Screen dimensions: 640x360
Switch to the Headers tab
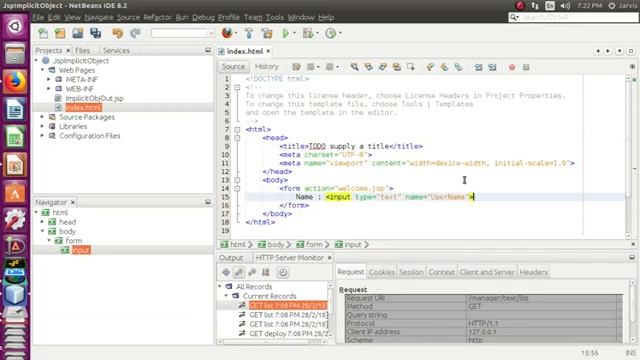click(533, 272)
